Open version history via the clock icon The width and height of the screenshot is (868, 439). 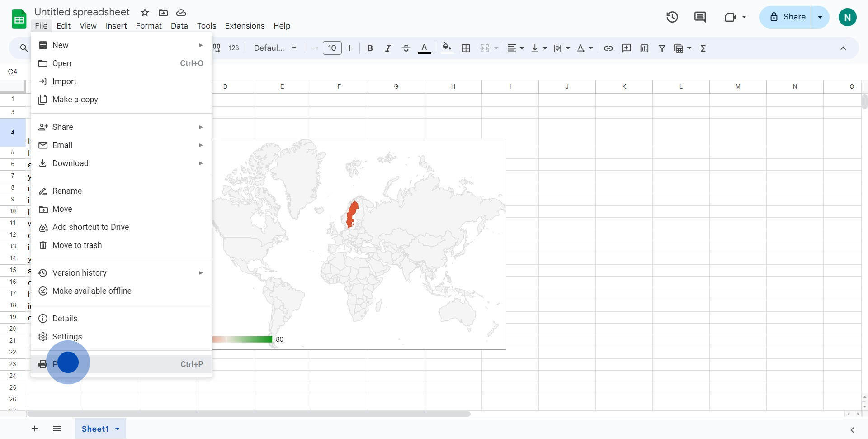[x=672, y=17]
